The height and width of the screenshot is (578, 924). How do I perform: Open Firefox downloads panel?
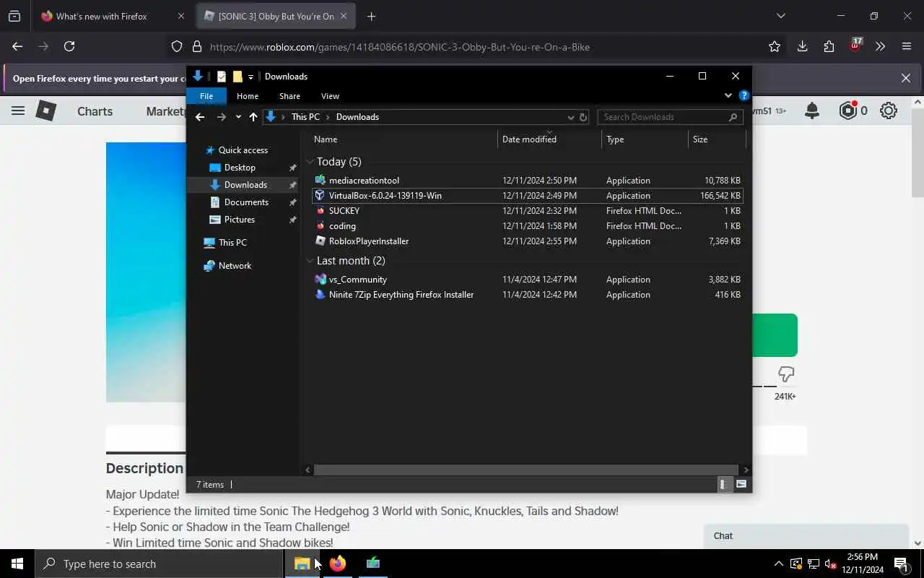802,46
